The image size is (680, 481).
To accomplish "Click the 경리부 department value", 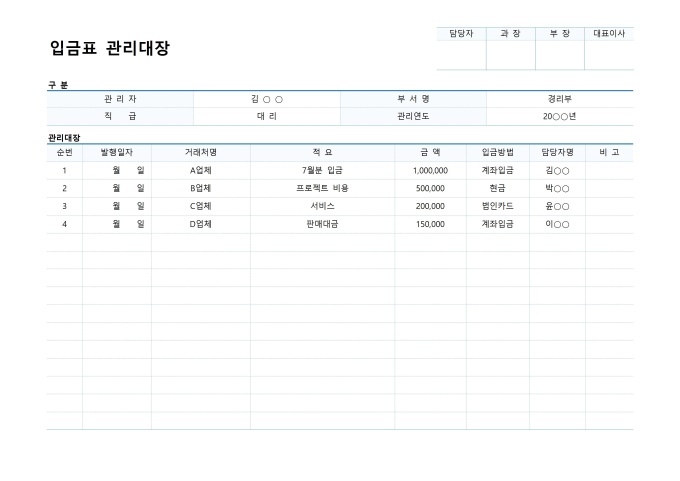I will click(560, 99).
